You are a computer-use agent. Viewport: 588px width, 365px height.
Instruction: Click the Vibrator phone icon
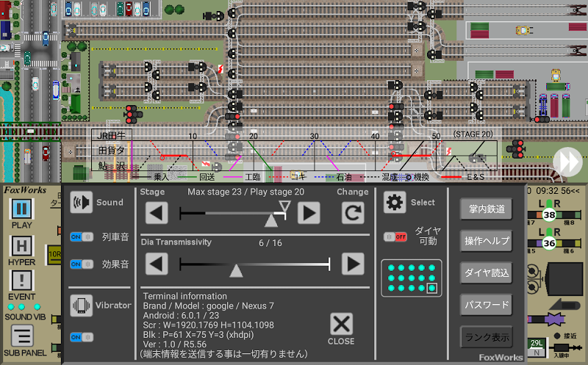point(82,306)
